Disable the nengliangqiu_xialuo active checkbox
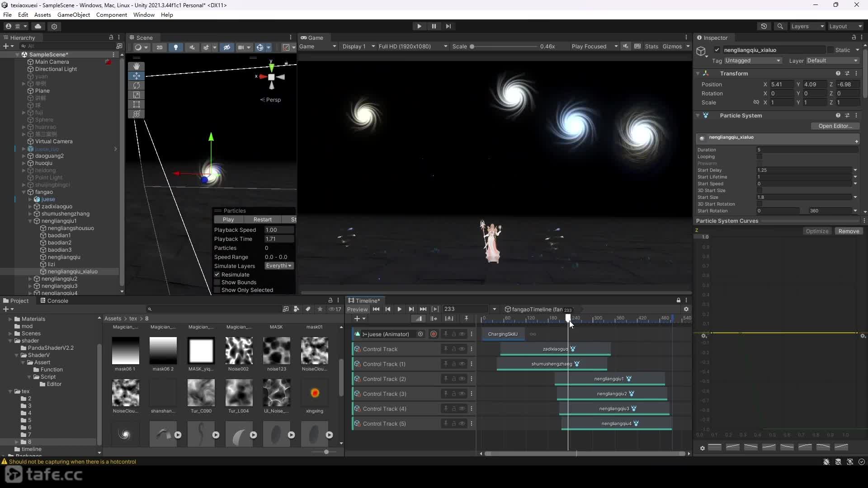 (x=717, y=50)
